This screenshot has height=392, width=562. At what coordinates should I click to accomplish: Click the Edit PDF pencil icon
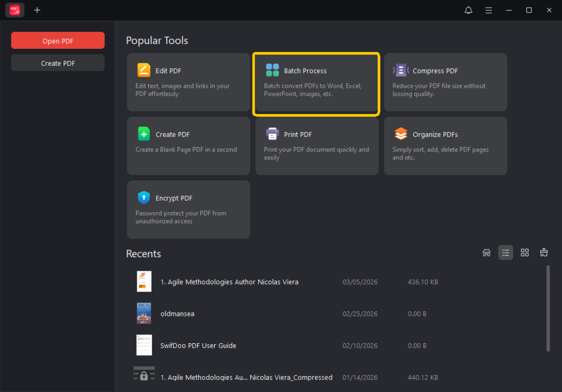(143, 71)
